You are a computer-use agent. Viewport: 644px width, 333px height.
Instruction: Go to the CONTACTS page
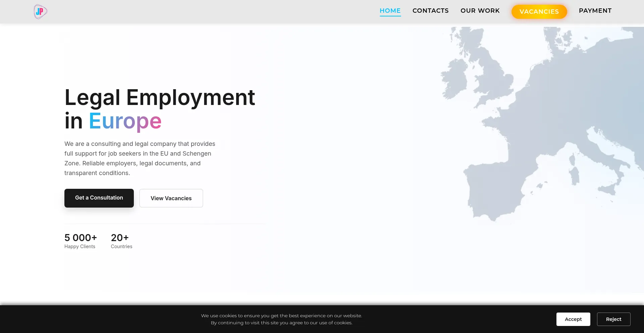(x=430, y=11)
